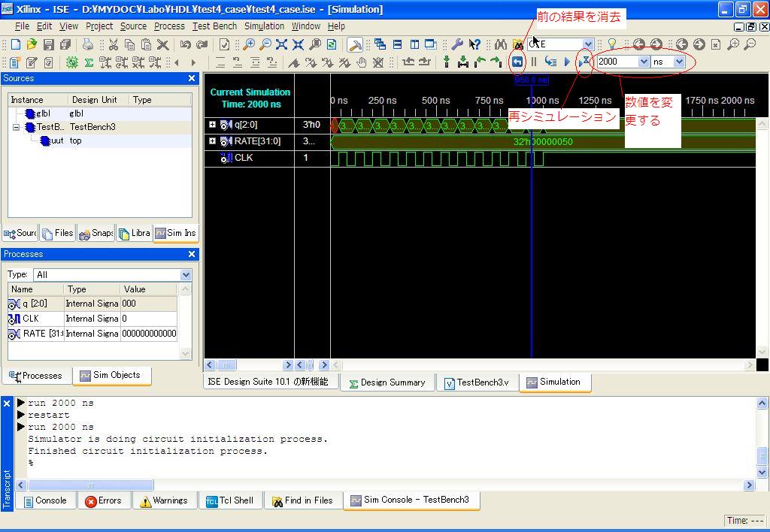Click the Print icon in toolbar
This screenshot has width=770, height=532.
(x=88, y=44)
